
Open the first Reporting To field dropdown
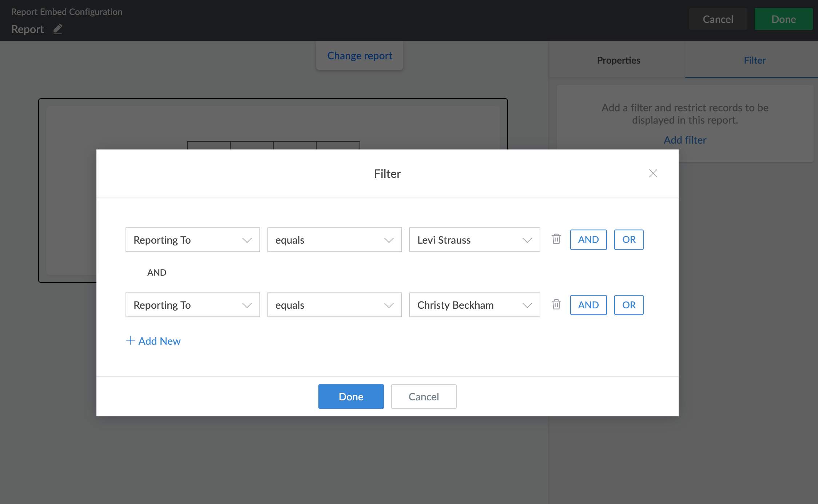click(192, 240)
